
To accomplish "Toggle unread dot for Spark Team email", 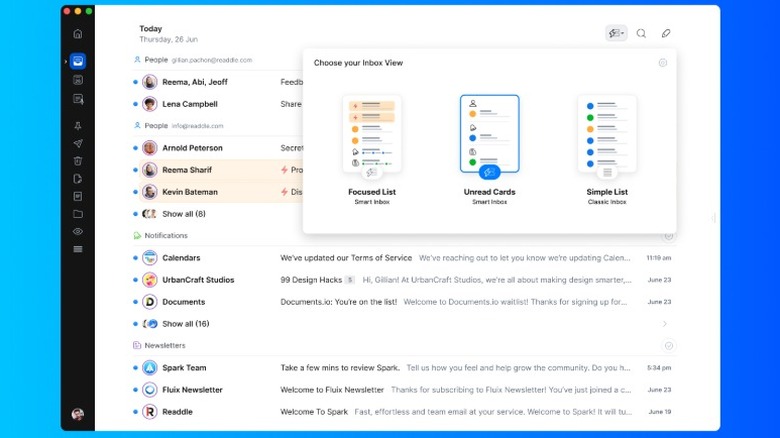I will click(x=135, y=368).
